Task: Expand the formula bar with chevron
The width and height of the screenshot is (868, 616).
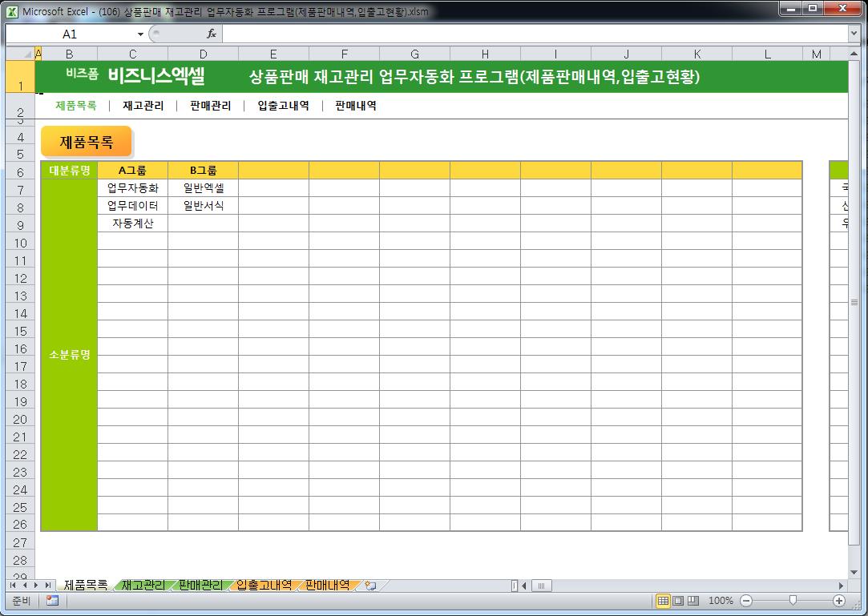Action: coord(854,34)
